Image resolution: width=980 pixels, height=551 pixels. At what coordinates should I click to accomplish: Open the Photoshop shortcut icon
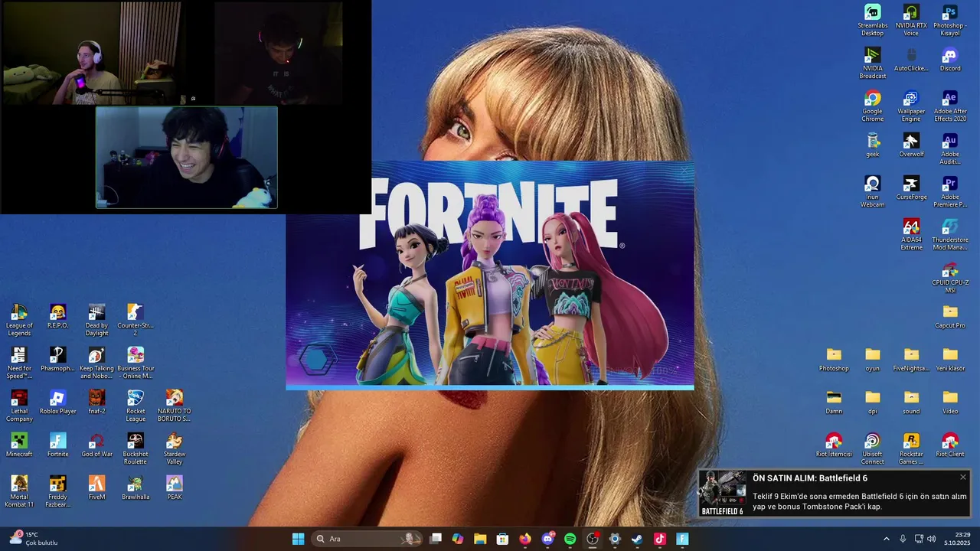coord(950,20)
